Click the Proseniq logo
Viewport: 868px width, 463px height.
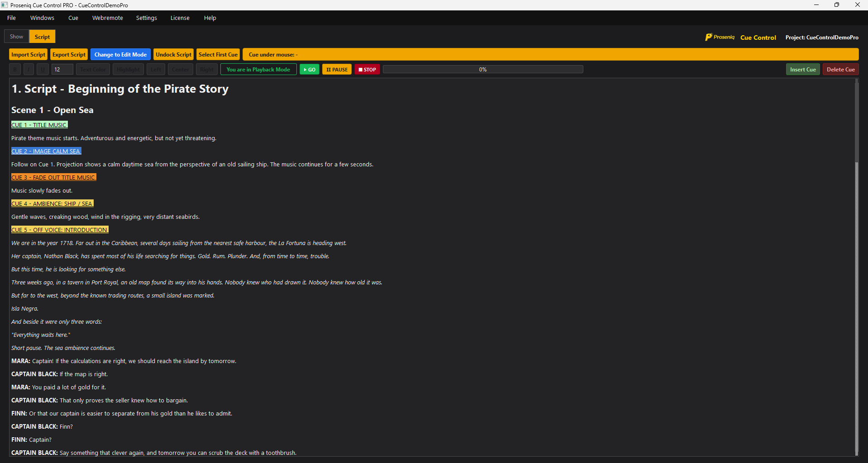[720, 37]
